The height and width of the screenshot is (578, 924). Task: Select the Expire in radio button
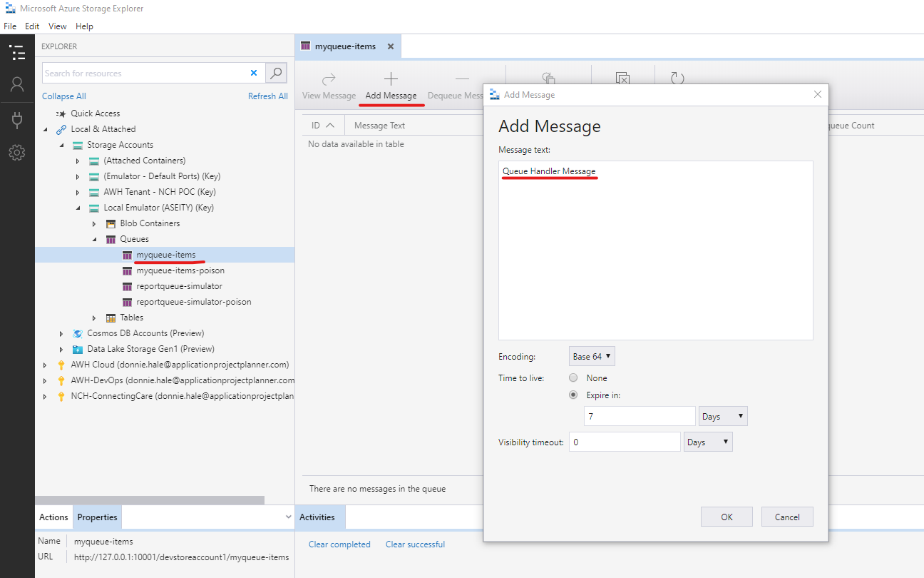(x=573, y=395)
